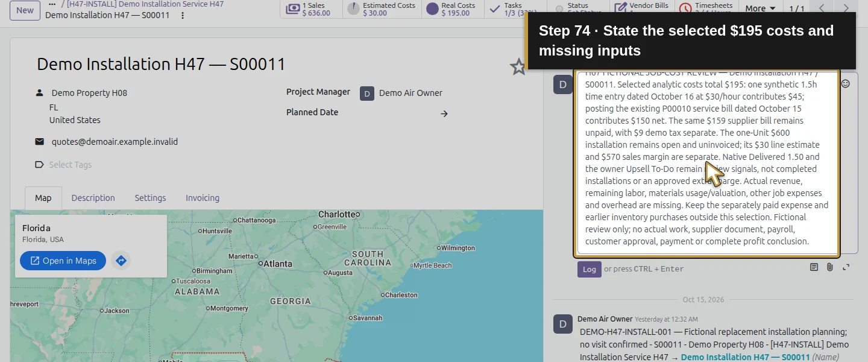Click the email envelope icon
This screenshot has width=868, height=362.
pos(40,142)
